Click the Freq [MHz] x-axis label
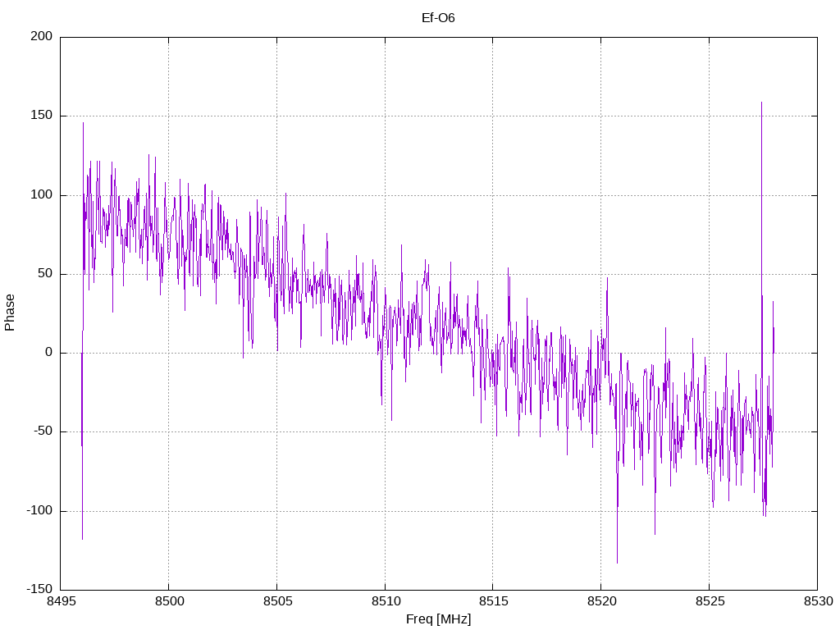840x630 pixels. pos(438,619)
